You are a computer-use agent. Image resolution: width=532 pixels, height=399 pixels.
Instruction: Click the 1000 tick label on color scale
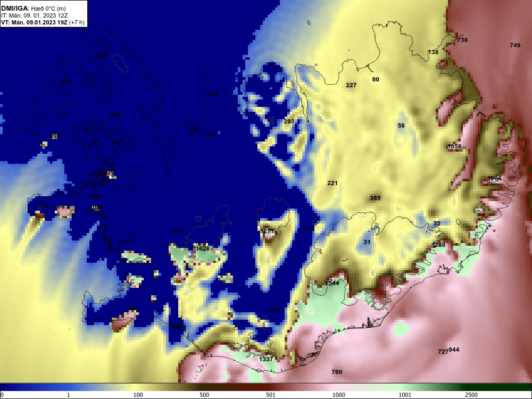pos(339,395)
